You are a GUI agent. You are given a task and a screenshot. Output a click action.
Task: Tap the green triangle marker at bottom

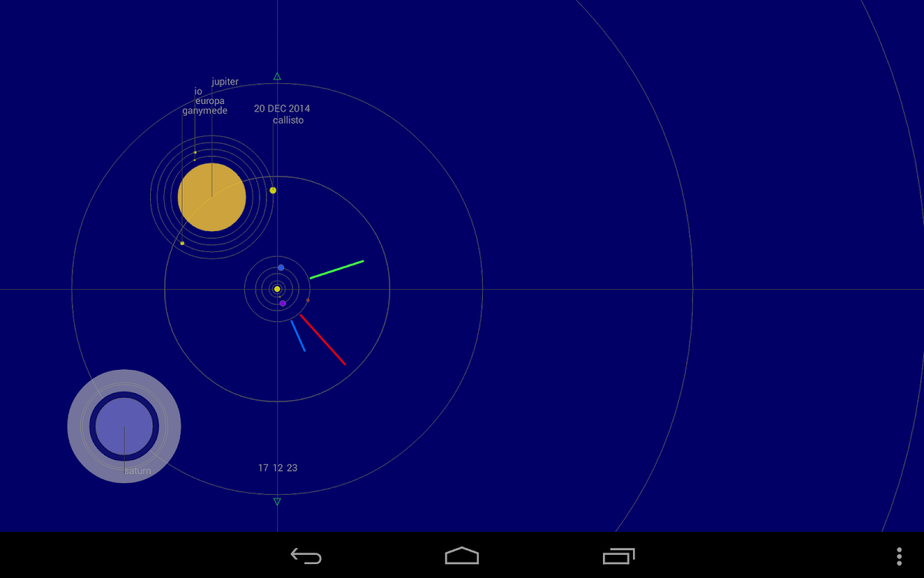point(277,502)
